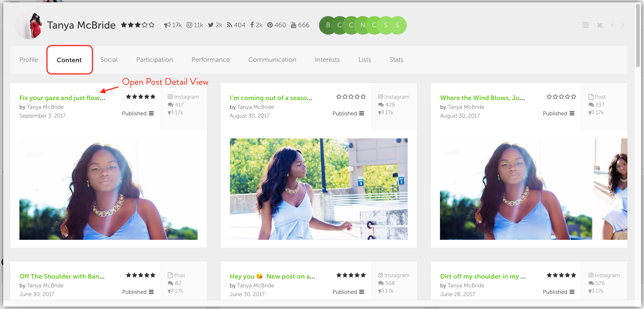Click the 'I'm coming out' post image
Viewport: 644px width, 309px height.
coord(319,189)
